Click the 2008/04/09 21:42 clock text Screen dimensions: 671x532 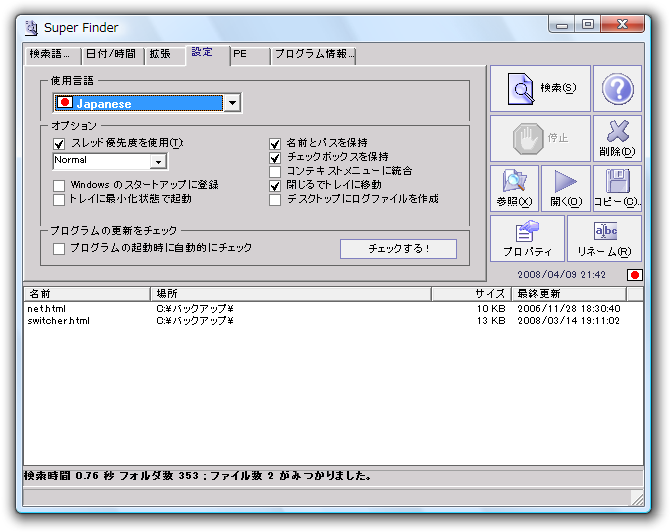click(561, 275)
